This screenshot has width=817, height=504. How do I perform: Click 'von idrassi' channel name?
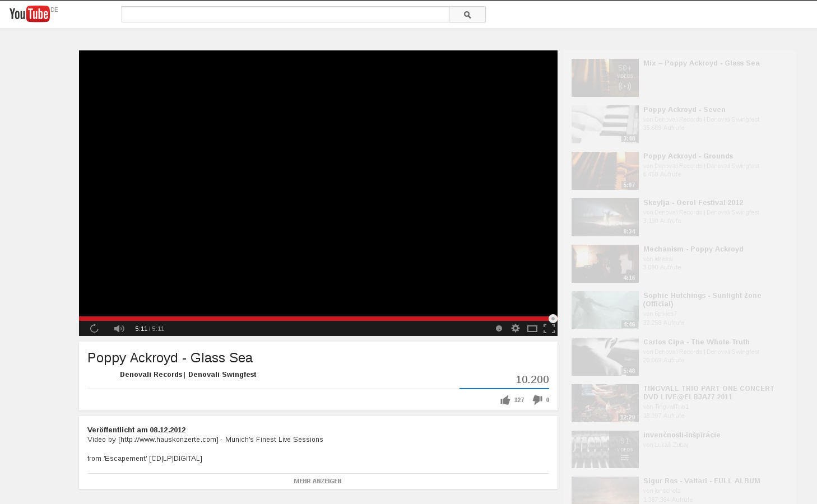[658, 259]
